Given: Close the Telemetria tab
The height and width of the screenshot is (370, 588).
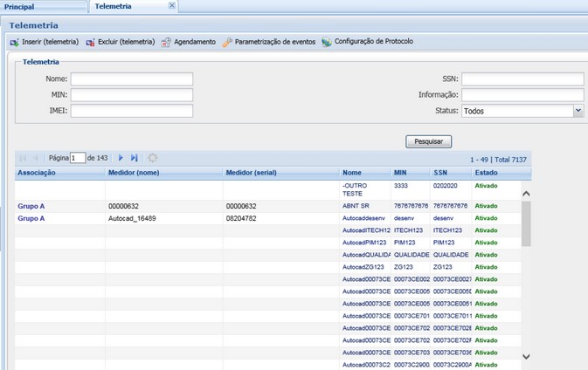Looking at the screenshot, I should pyautogui.click(x=171, y=6).
